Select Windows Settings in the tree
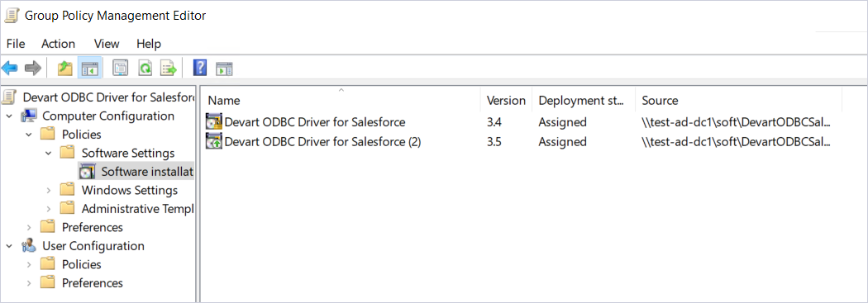This screenshot has height=303, width=868. (130, 190)
